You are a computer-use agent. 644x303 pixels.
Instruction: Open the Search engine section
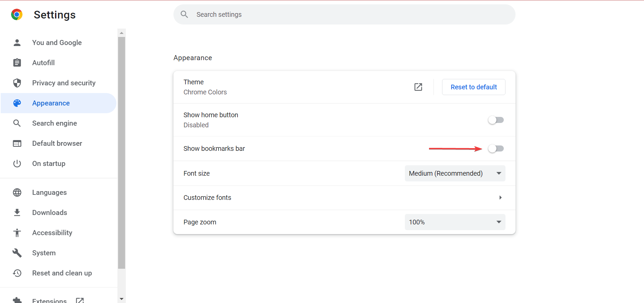click(x=55, y=123)
